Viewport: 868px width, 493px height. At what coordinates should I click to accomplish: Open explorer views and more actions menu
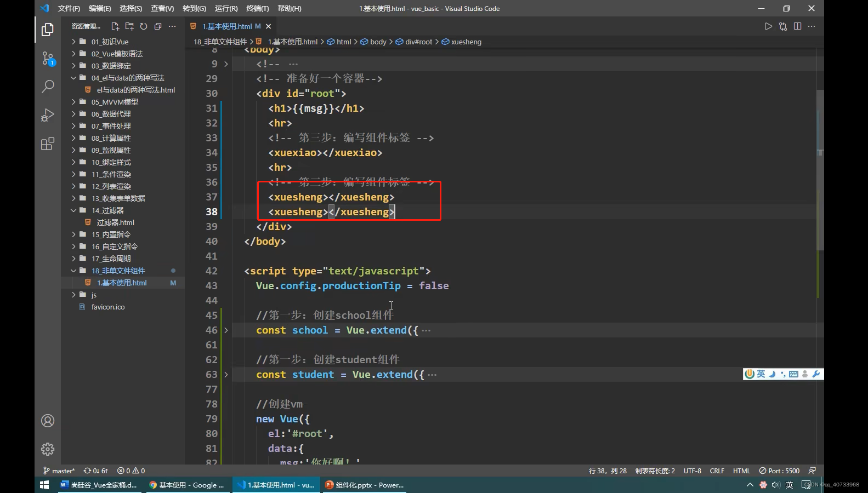[x=172, y=26]
